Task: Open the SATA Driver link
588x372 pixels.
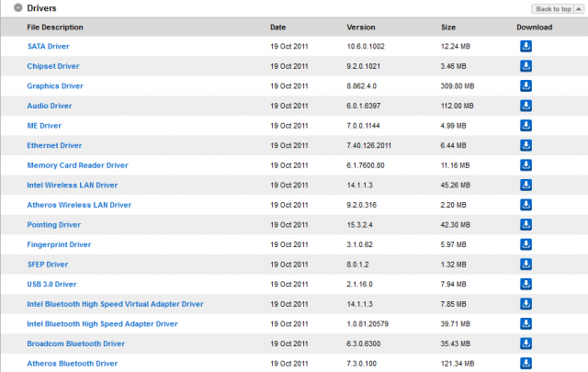Action: (49, 46)
